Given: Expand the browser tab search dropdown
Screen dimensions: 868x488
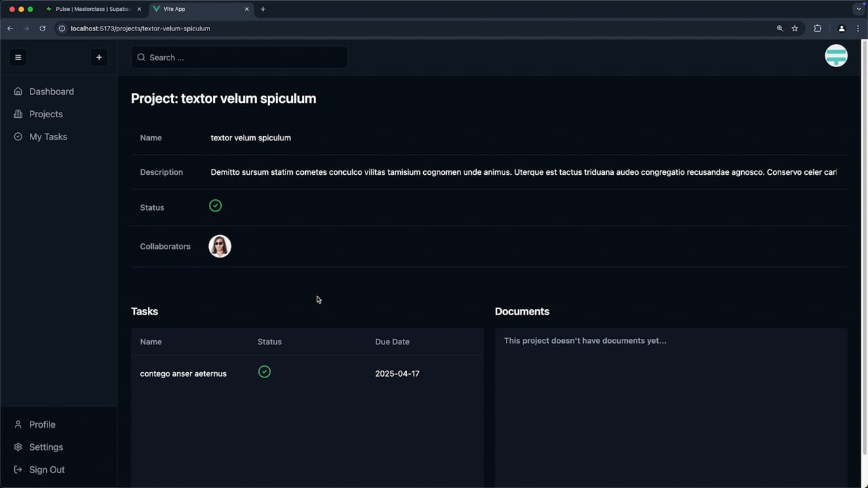Looking at the screenshot, I should 858,9.
